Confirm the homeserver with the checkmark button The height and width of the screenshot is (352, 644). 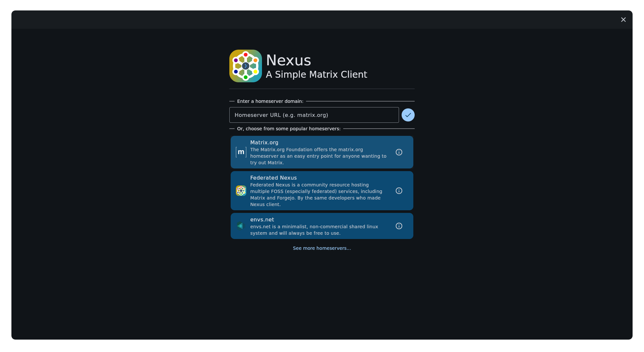408,115
